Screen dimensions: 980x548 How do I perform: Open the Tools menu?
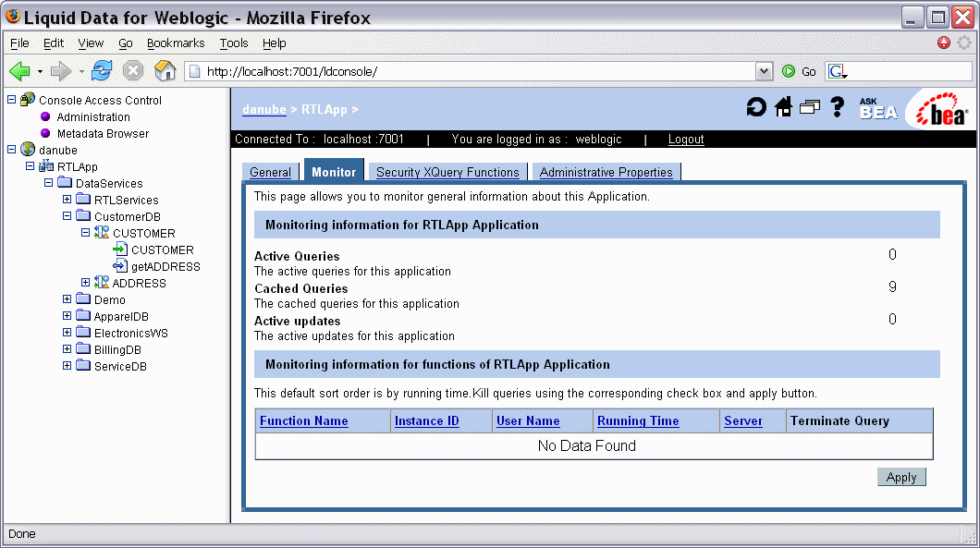[x=234, y=43]
